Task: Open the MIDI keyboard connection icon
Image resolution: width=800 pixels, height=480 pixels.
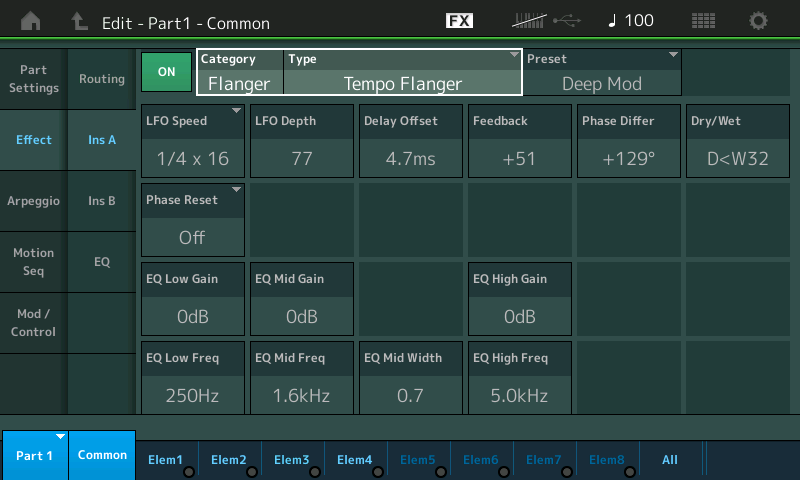Action: (529, 21)
